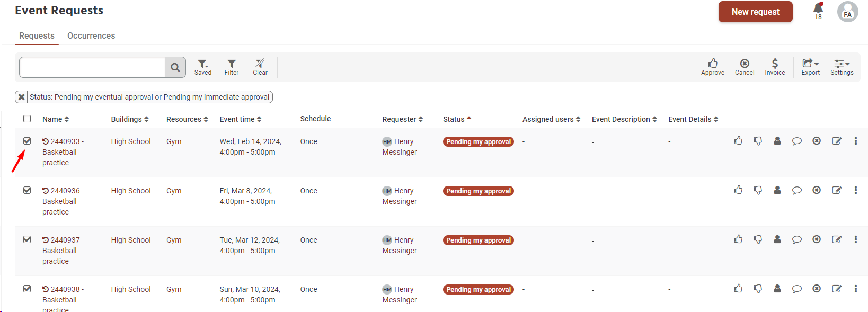
Task: Switch to the Occurrences tab
Action: (91, 35)
